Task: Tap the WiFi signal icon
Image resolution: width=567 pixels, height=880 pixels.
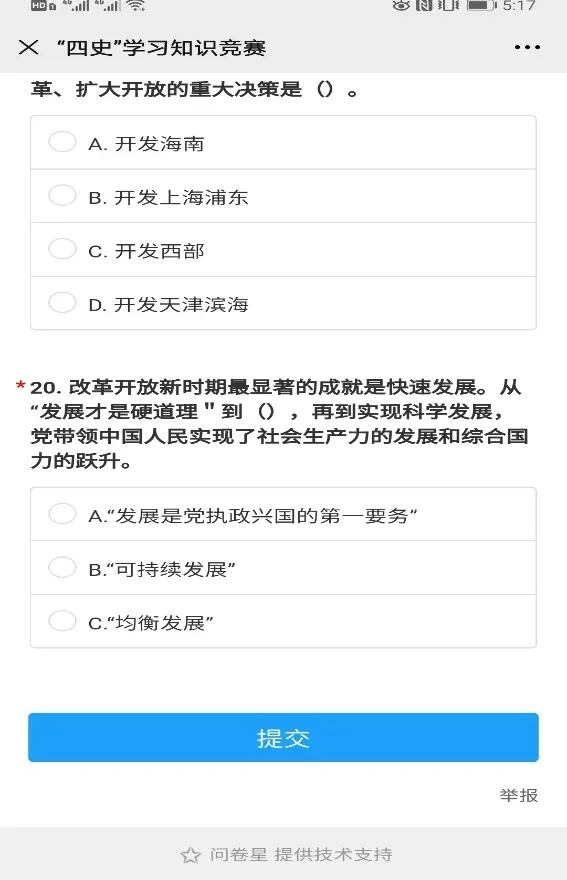Action: point(135,6)
